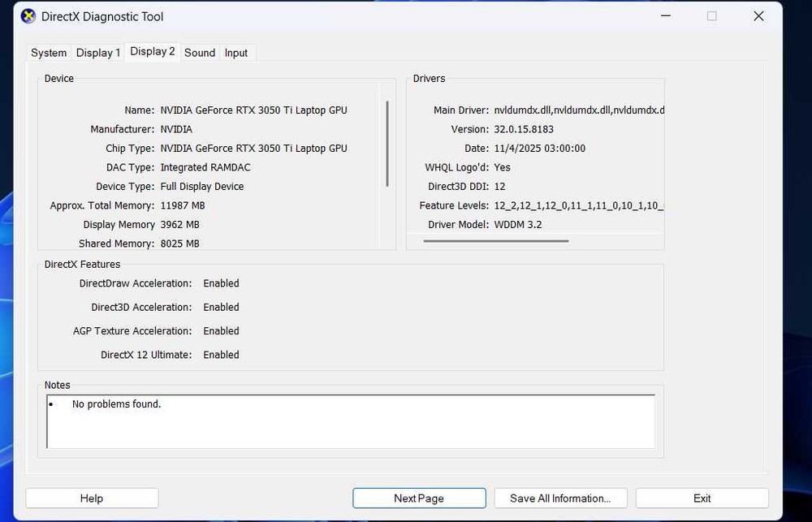The image size is (812, 522).
Task: Click the Device panel vertical scrollbar
Action: pos(387,144)
